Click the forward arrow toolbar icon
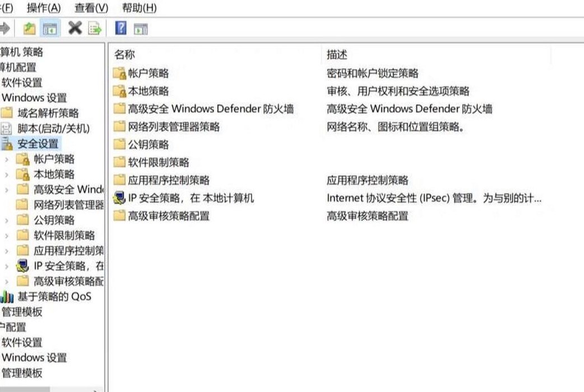This screenshot has width=584, height=392. pyautogui.click(x=4, y=29)
